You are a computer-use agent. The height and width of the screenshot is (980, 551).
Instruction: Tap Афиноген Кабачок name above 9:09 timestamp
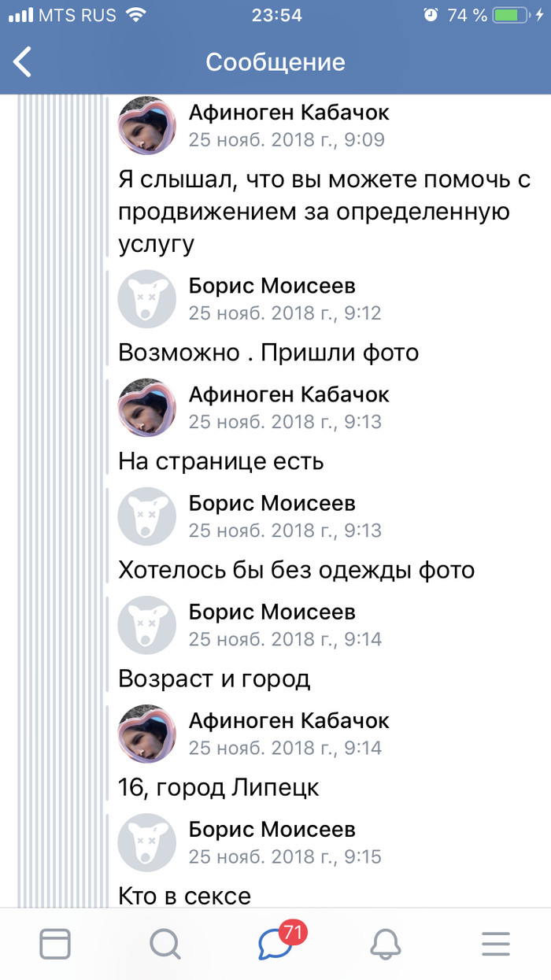289,113
